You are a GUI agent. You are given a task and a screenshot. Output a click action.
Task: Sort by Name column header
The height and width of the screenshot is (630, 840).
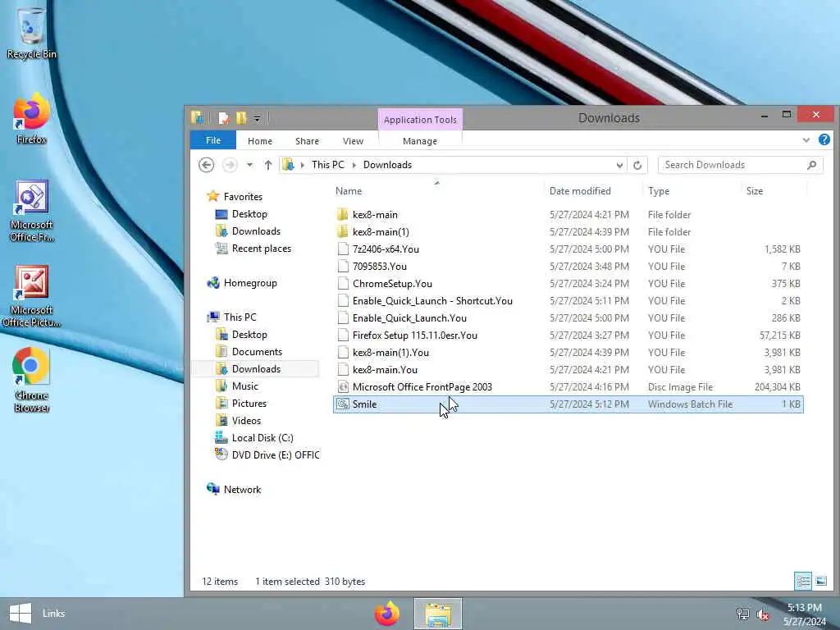438,190
